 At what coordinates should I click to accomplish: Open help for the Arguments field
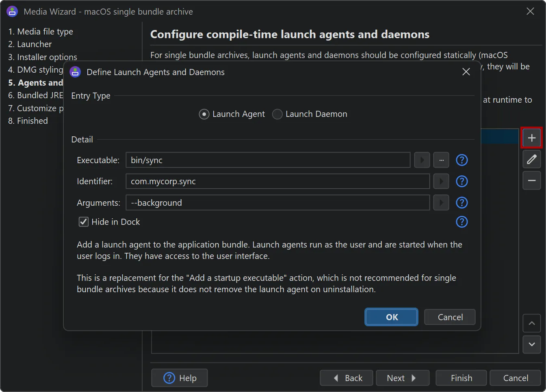(461, 202)
